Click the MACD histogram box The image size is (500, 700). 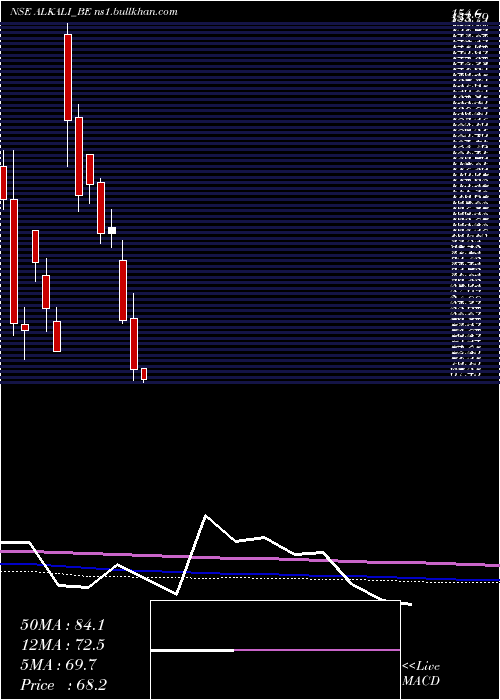[x=275, y=650]
